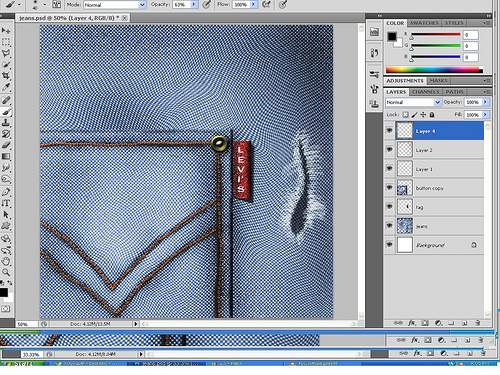Select the Gradient tool
500x375 pixels.
tap(6, 156)
